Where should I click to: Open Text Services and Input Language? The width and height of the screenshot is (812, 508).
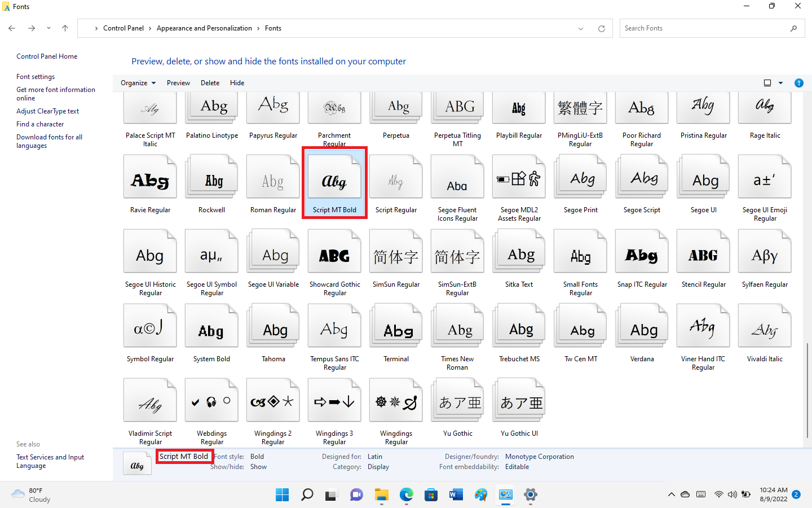pos(50,461)
